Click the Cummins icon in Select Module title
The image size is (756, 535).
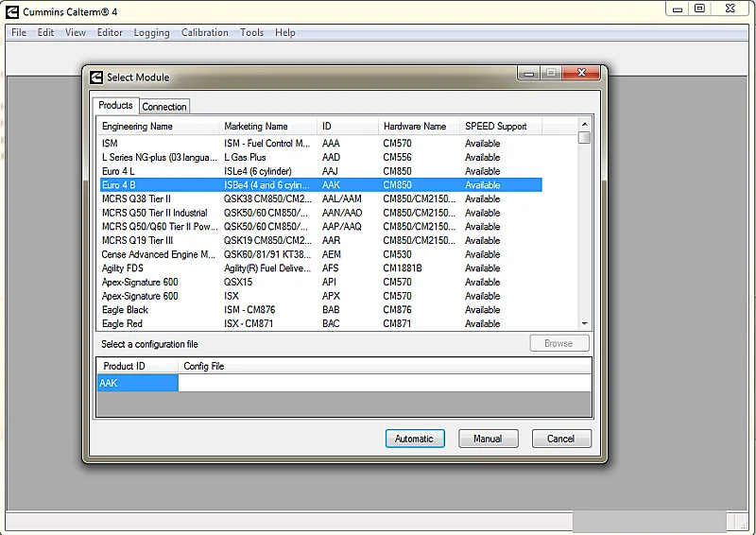pyautogui.click(x=96, y=78)
